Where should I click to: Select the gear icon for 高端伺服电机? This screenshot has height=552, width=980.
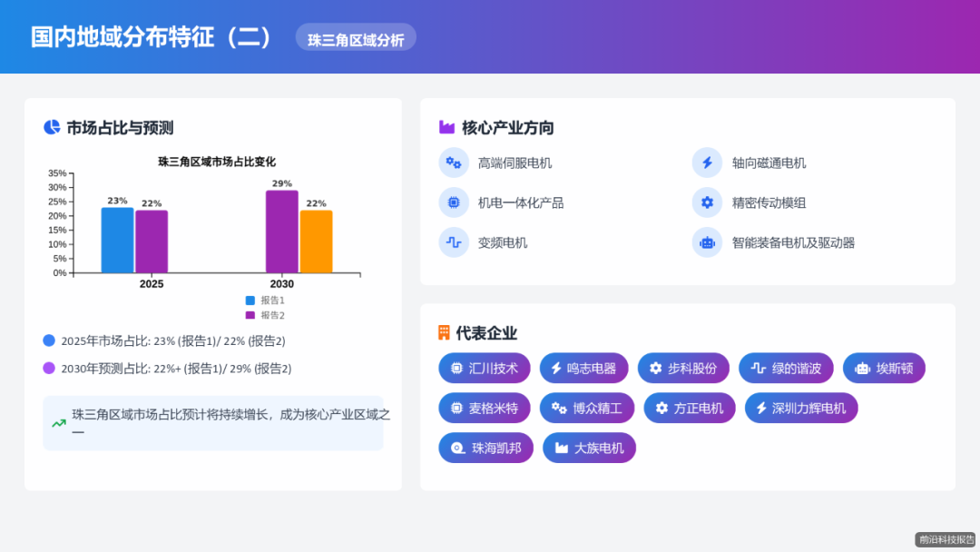point(454,163)
